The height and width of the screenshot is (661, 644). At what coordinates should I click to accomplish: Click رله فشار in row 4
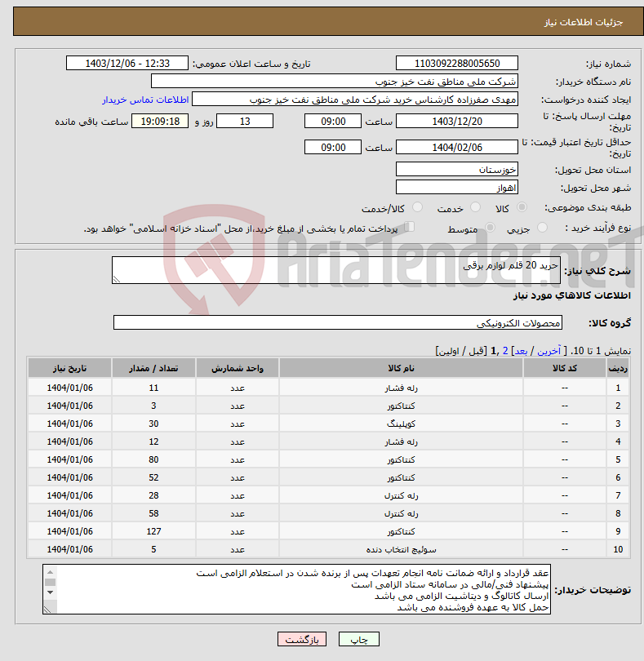tap(401, 441)
